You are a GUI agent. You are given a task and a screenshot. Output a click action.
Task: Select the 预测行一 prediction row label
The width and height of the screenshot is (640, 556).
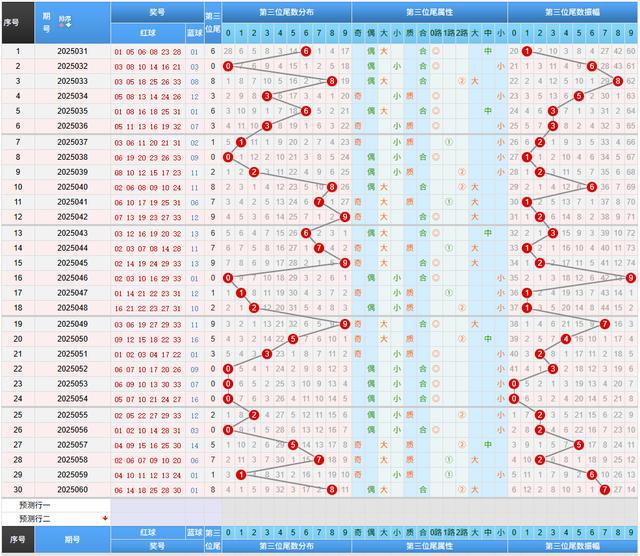tap(35, 505)
